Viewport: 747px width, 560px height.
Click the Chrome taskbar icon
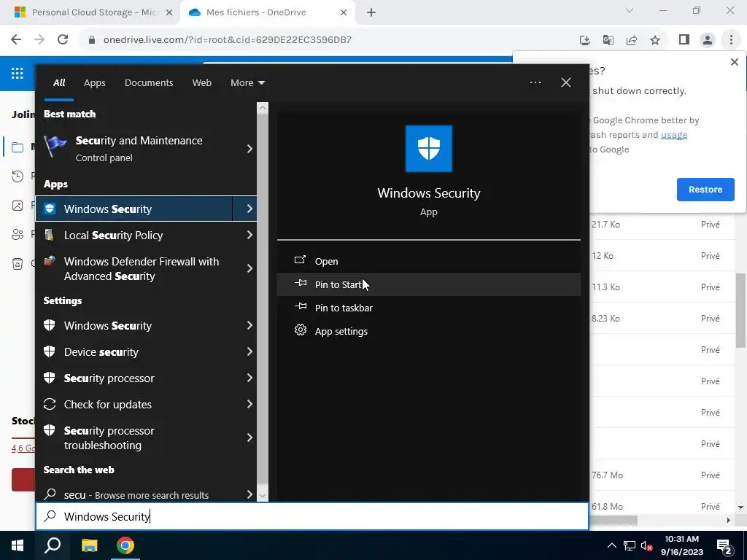coord(125,545)
